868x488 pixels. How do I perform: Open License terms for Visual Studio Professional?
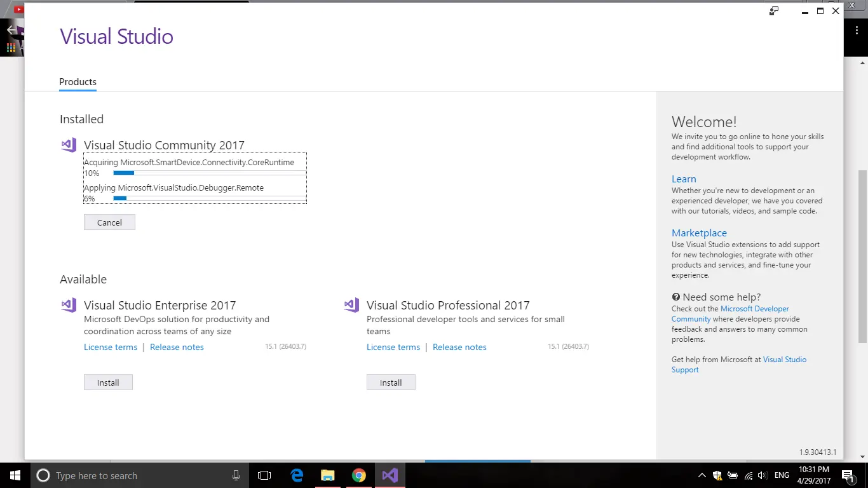[393, 347]
